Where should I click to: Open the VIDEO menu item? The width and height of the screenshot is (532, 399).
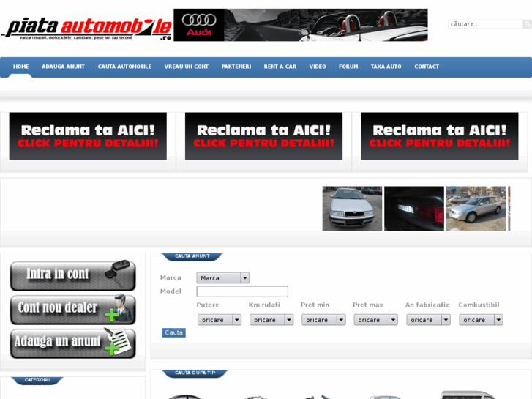click(x=318, y=67)
